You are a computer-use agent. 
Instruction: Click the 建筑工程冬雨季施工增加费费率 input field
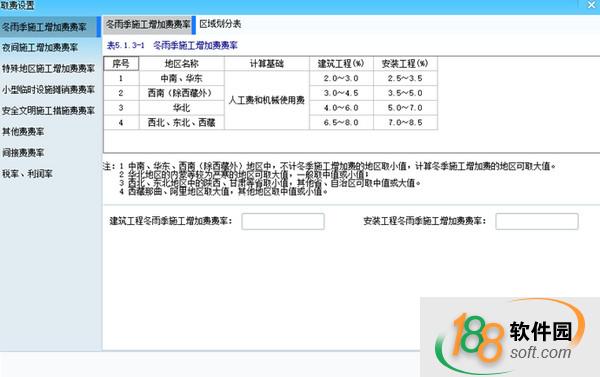[x=283, y=221]
